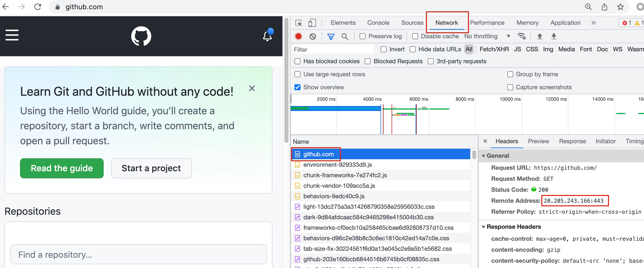This screenshot has width=644, height=268.
Task: Click the Read the guide button
Action: coord(62,168)
